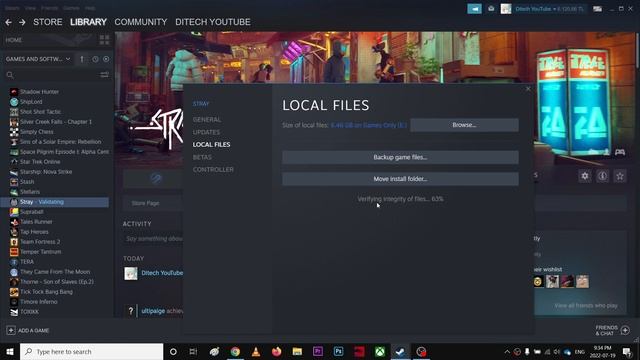
Task: Switch to Big Picture mode icon
Action: (597, 9)
